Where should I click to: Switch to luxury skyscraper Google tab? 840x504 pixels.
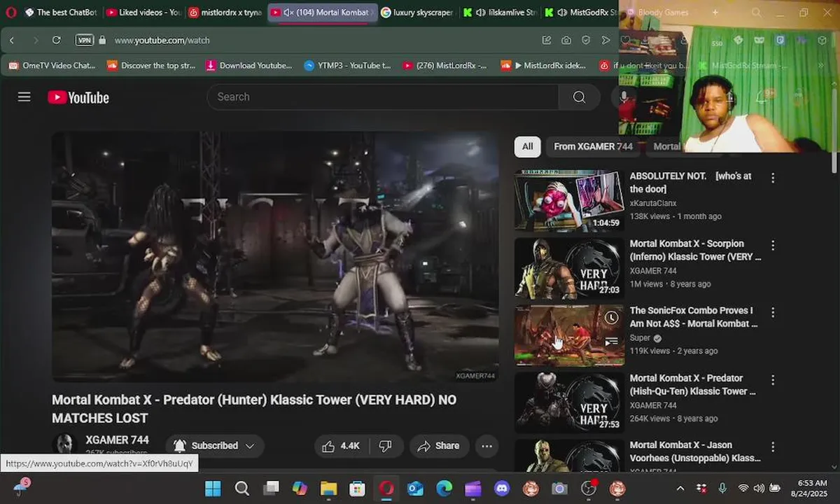pyautogui.click(x=417, y=12)
